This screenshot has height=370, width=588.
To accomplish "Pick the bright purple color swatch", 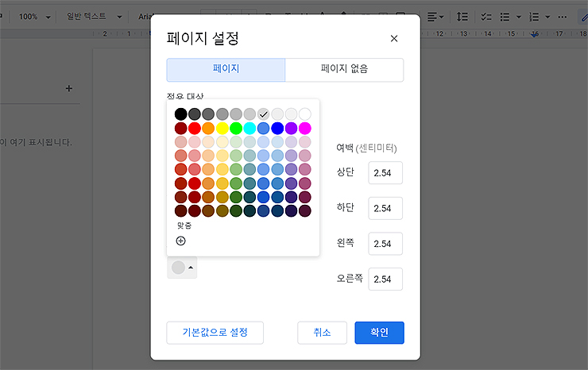I will pos(291,128).
